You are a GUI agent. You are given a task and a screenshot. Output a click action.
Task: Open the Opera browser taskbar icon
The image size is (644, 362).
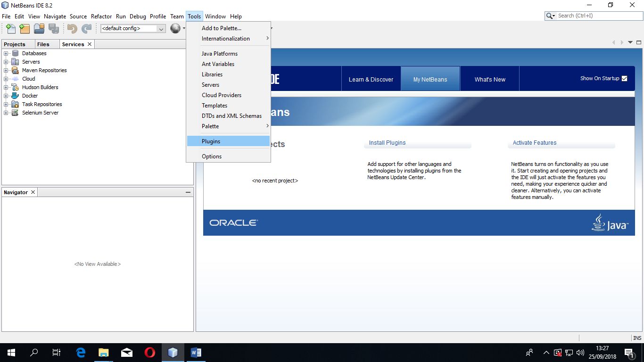pyautogui.click(x=150, y=352)
